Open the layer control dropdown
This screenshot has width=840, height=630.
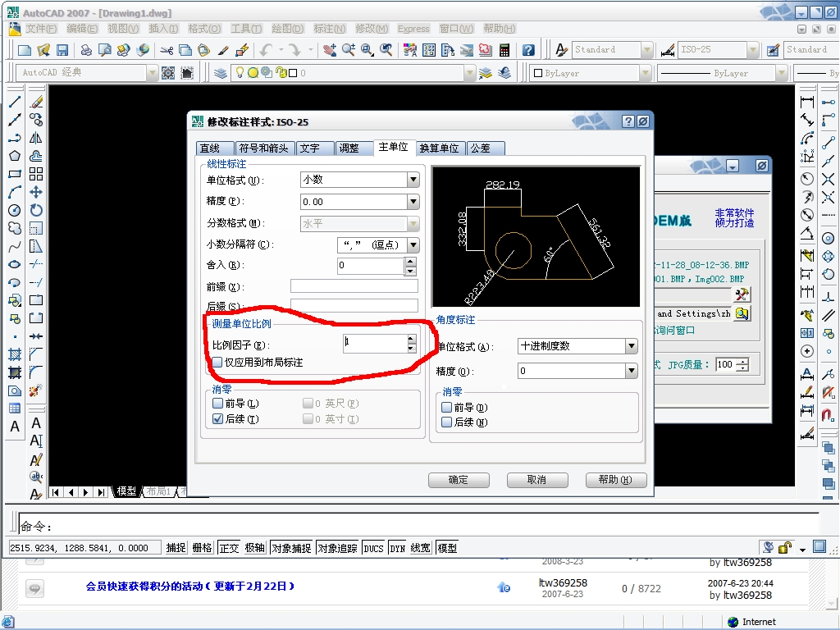pos(470,73)
